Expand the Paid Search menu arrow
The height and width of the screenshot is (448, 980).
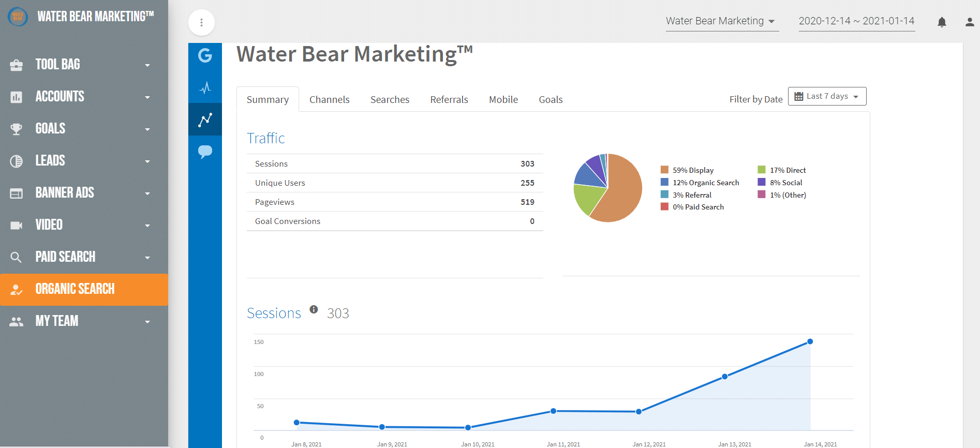tap(147, 258)
